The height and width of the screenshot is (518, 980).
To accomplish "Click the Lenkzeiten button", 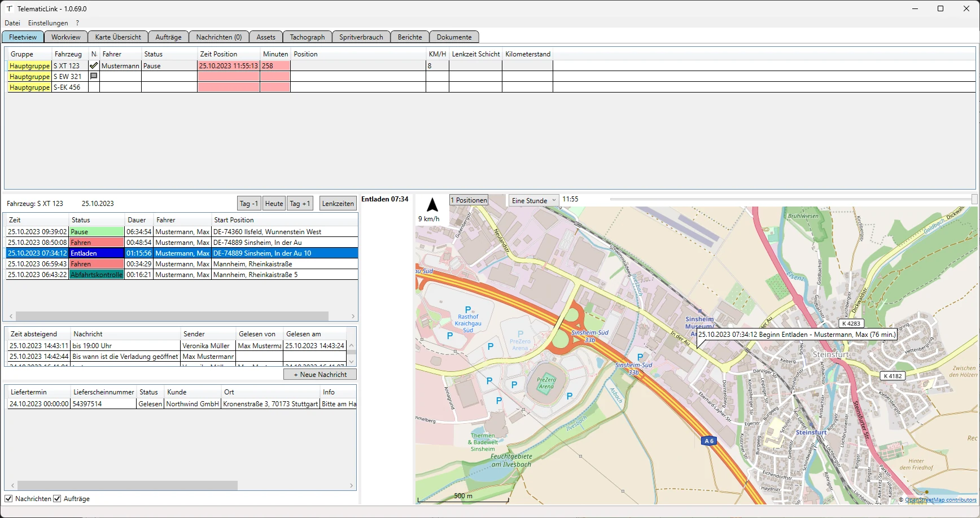I will coord(338,203).
